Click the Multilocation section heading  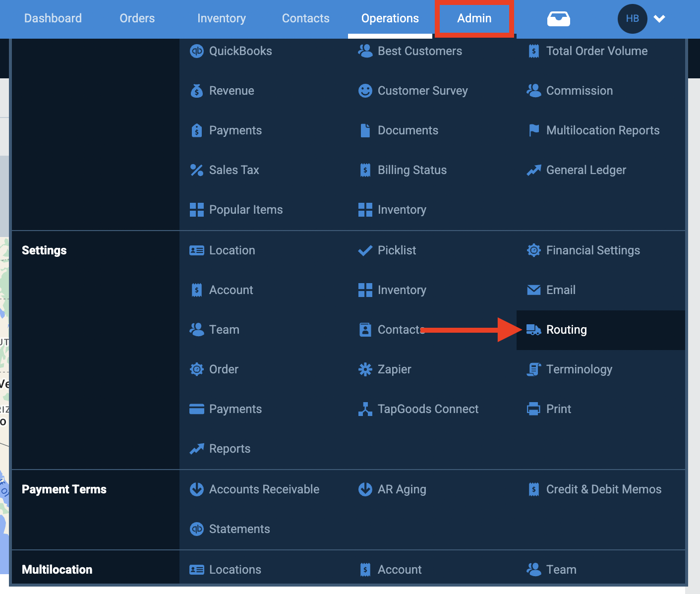[x=57, y=570]
